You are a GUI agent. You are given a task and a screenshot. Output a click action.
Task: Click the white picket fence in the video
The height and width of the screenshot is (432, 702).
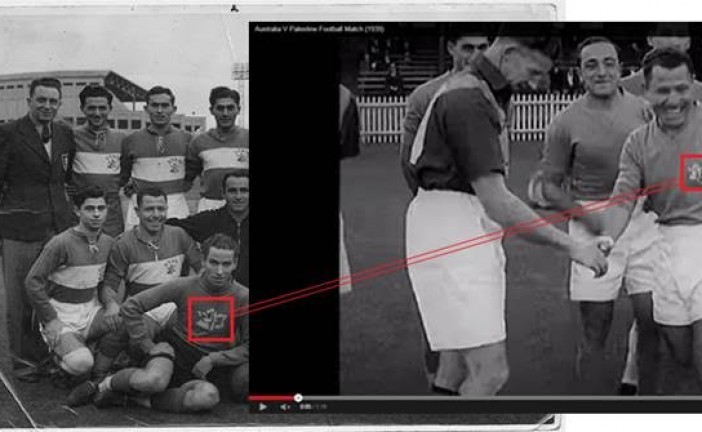tap(380, 118)
